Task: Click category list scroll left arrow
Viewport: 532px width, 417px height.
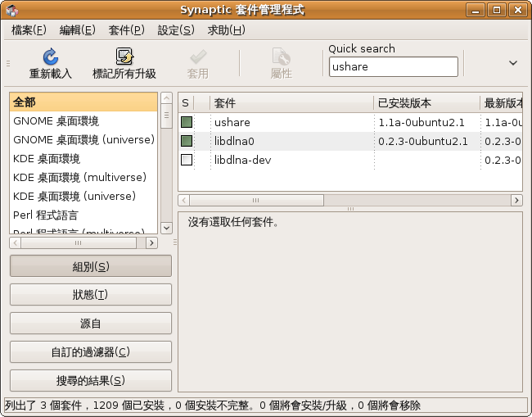Action: point(15,242)
